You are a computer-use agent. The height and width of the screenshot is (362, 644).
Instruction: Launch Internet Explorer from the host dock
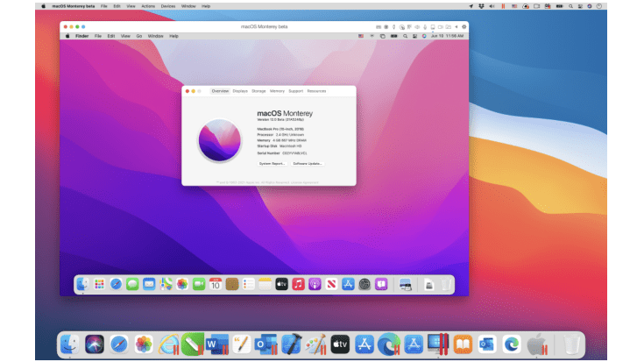point(168,344)
